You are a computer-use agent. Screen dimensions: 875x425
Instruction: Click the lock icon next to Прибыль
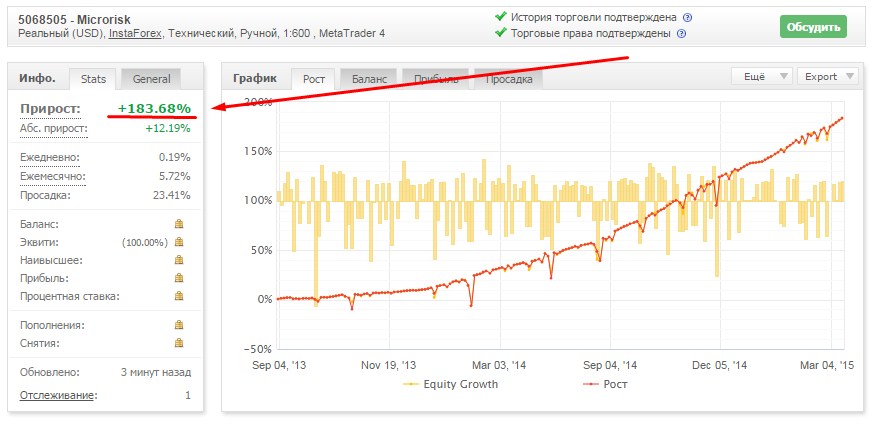[x=180, y=278]
